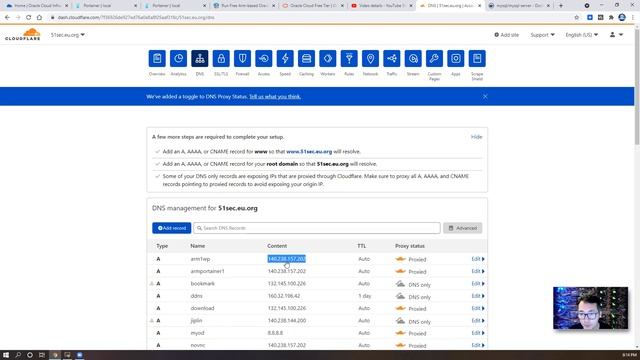The image size is (640, 360).
Task: Toggle proxy status for jiplin record
Action: point(400,321)
